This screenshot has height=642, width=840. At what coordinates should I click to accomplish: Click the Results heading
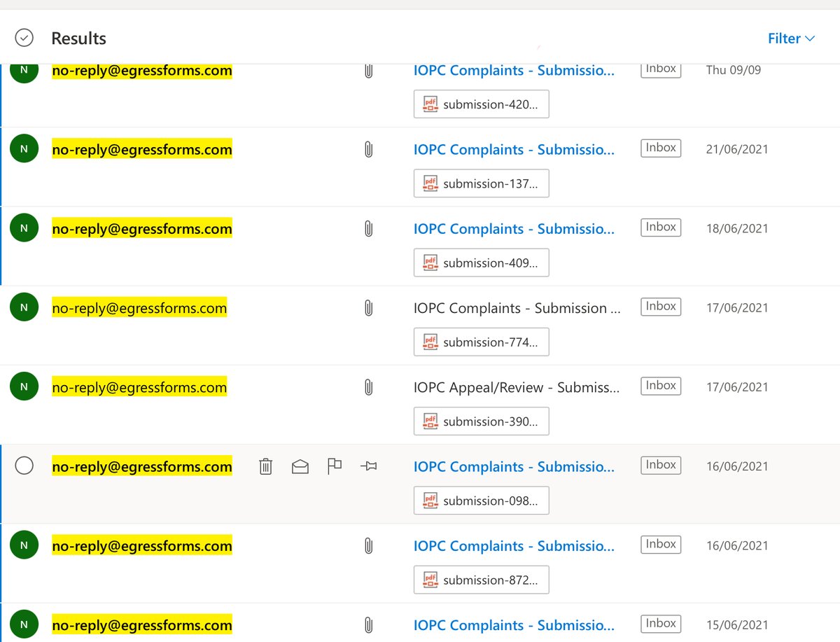click(x=78, y=39)
